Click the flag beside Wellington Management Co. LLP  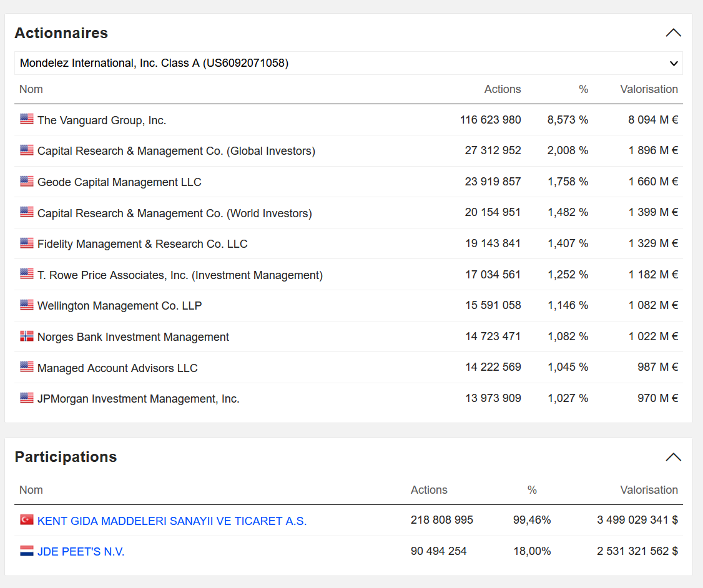coord(27,305)
